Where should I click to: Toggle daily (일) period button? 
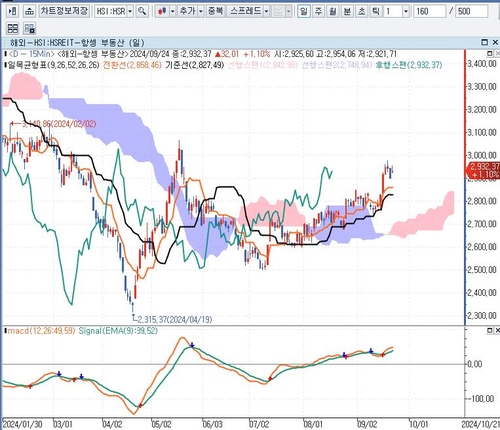[x=303, y=11]
